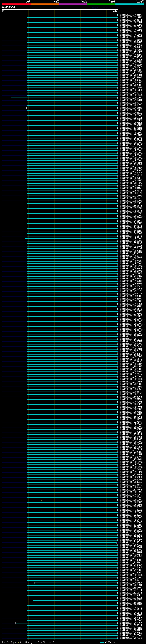Select hit label UniRef100_Q9DFT6
Image resolution: width=146 pixels, height=644 pixels.
click(x=131, y=337)
